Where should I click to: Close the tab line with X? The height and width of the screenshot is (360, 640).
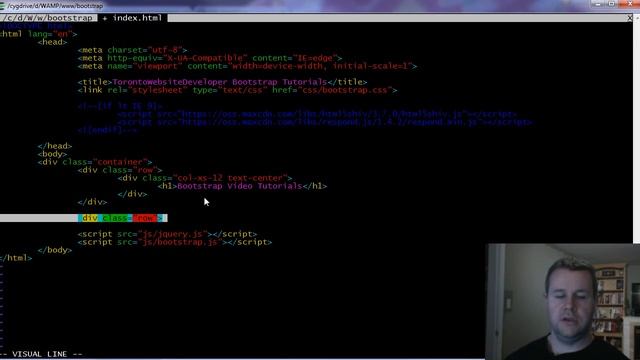click(x=629, y=18)
